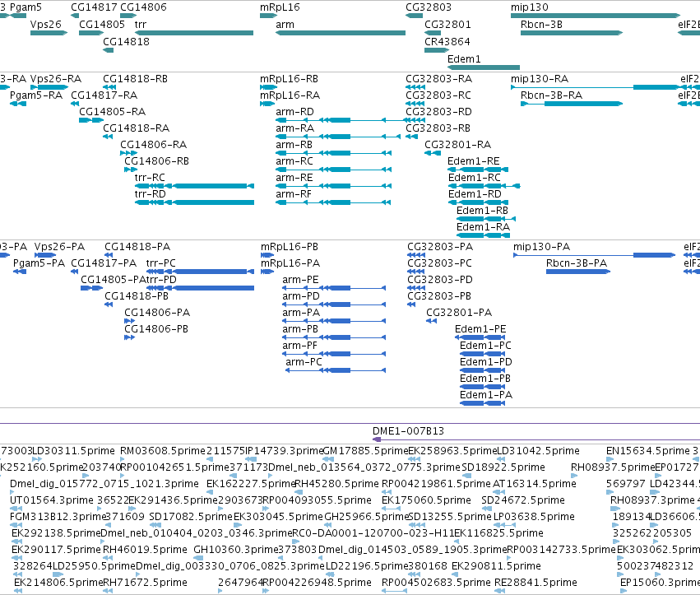
Task: Click the RH46019.5prime EST label
Action: 145,550
